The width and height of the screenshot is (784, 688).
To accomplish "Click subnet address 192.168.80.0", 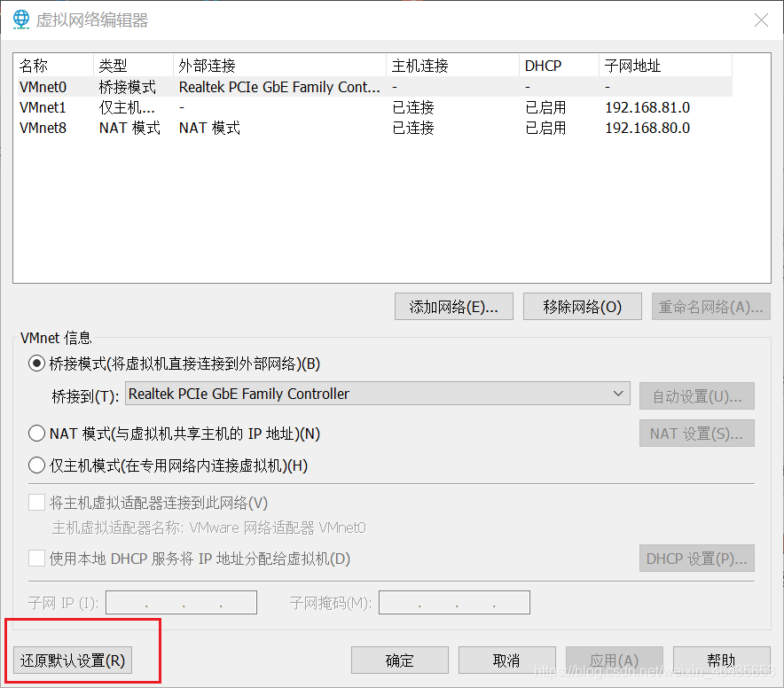I will [x=647, y=128].
